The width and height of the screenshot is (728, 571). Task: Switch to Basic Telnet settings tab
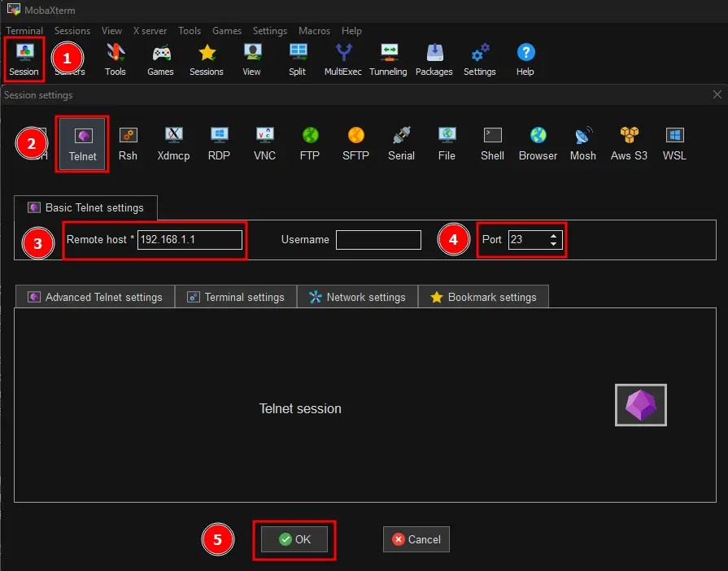coord(86,207)
